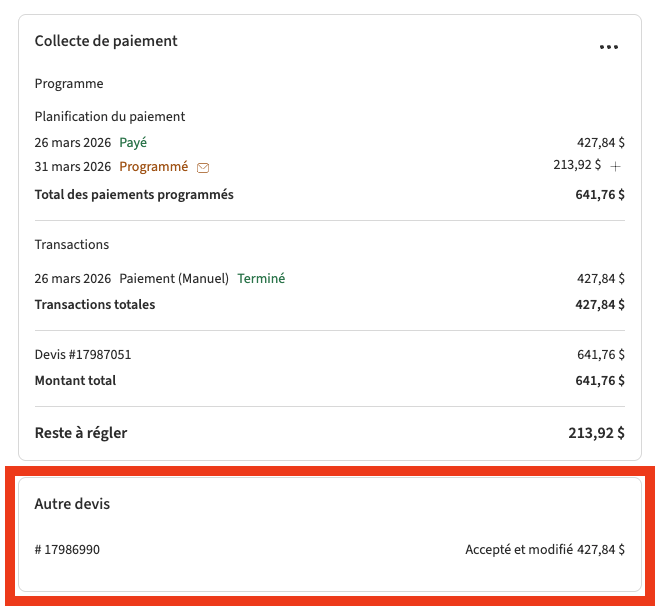664x607 pixels.
Task: Open quote # 17986990 under Autre devis
Action: coord(67,549)
